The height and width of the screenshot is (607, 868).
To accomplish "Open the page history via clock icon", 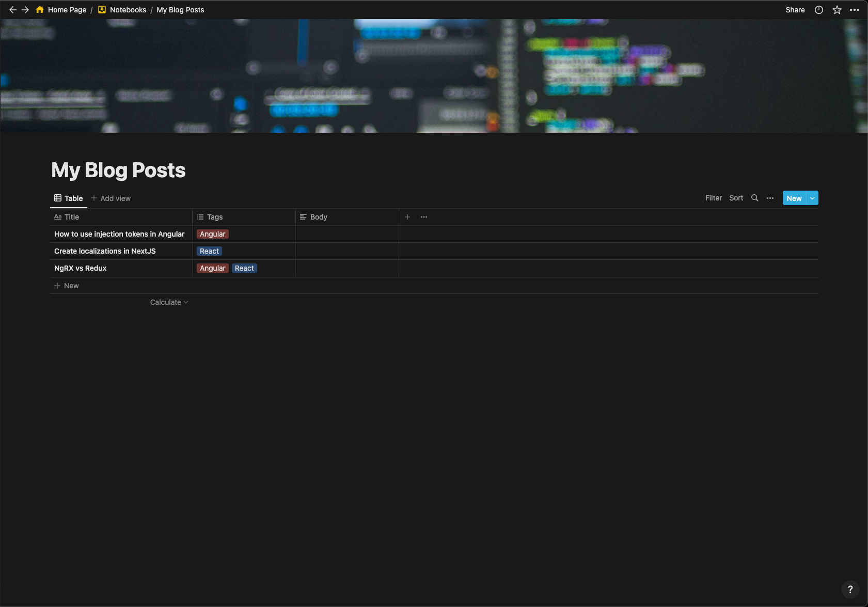I will click(x=818, y=9).
